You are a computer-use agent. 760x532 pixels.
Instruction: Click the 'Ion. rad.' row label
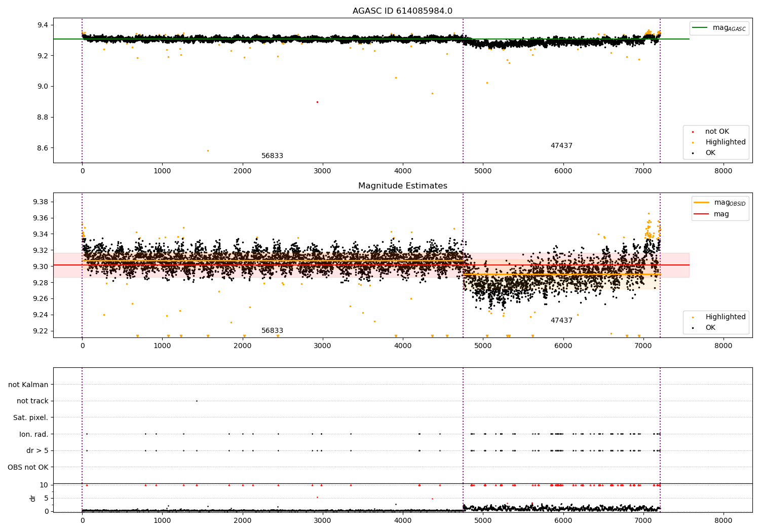coord(34,434)
